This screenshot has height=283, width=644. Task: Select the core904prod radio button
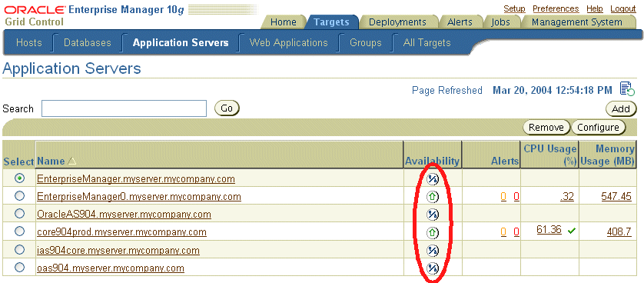click(x=19, y=231)
